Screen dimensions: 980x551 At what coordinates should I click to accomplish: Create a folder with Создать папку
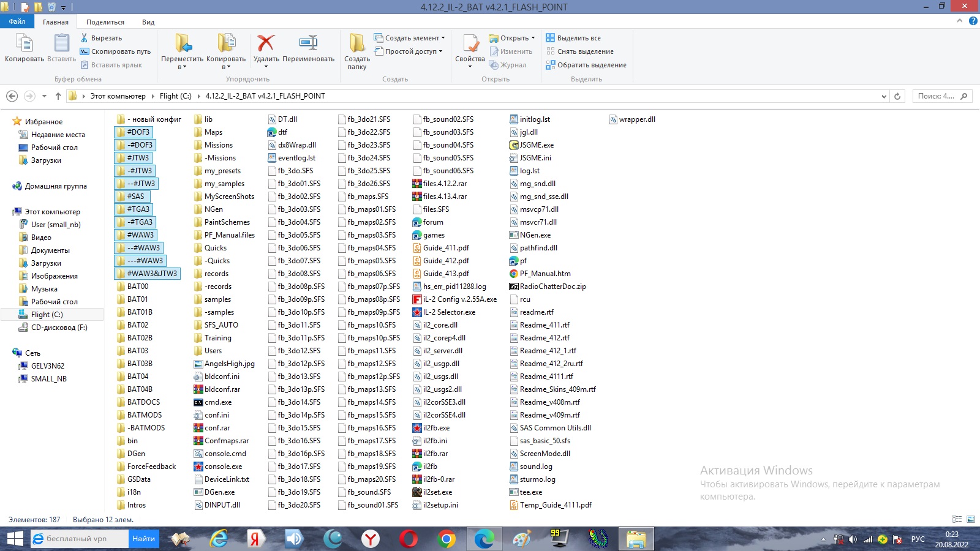click(357, 51)
